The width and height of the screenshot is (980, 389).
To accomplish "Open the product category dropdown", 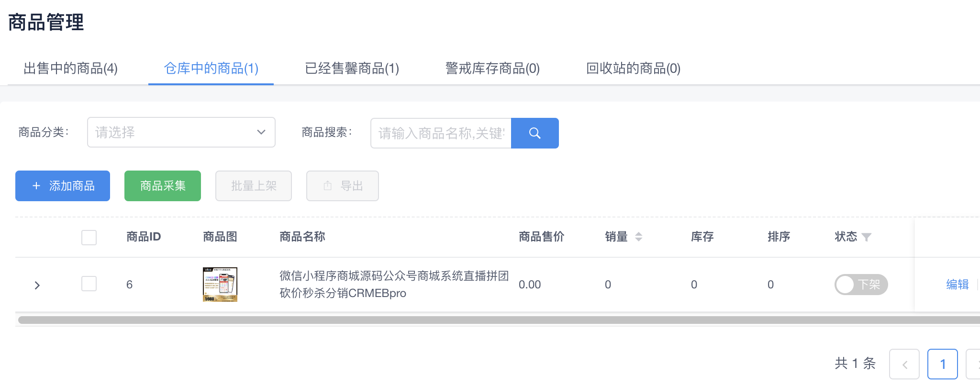I will [181, 132].
